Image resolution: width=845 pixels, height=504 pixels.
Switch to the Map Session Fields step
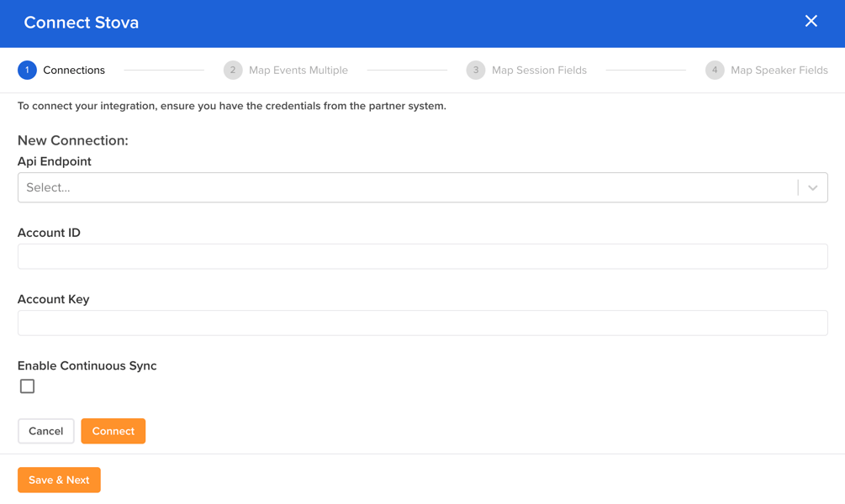[539, 71]
